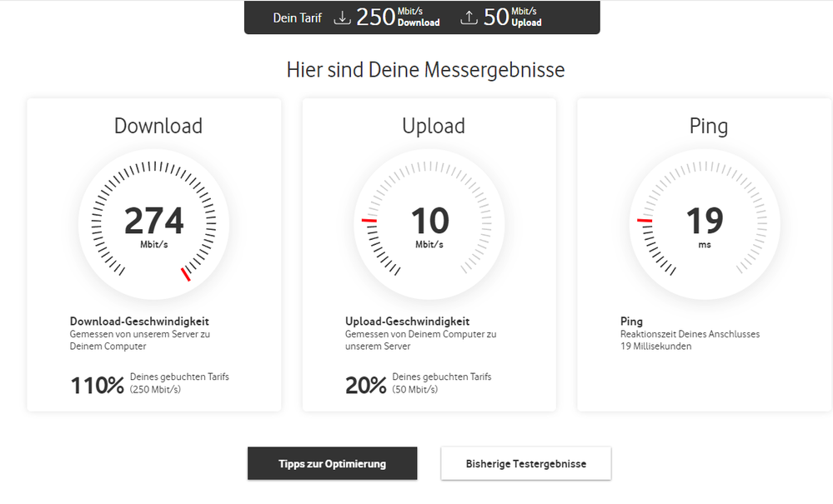Viewport: 833px width, 504px height.
Task: Click the download arrow icon in the tariff banner
Action: [x=342, y=17]
